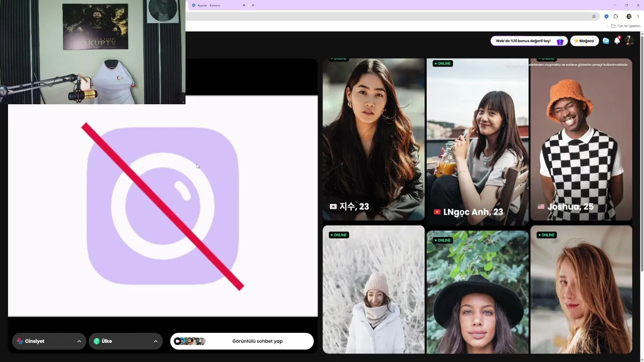Open the Chrome three-dot menu
This screenshot has height=362, width=644.
(638, 16)
